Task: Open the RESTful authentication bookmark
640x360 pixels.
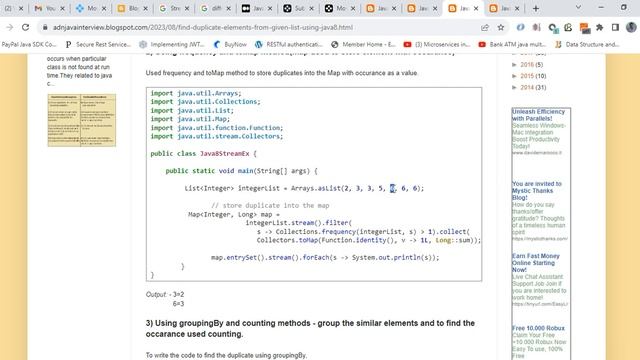Action: [x=289, y=44]
